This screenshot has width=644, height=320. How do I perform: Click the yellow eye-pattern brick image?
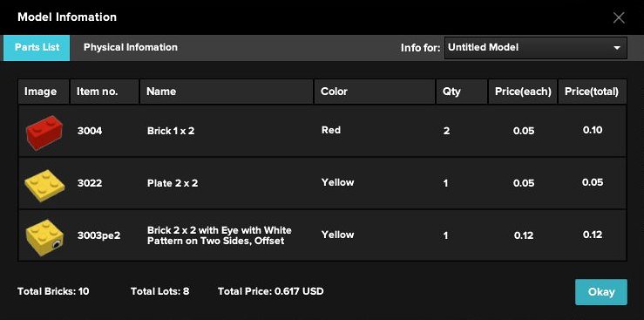[x=44, y=237]
